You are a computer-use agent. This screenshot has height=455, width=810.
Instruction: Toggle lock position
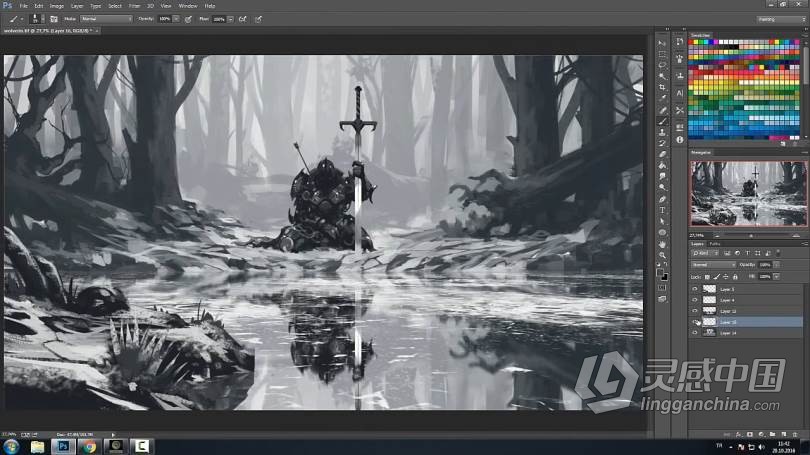(x=726, y=277)
